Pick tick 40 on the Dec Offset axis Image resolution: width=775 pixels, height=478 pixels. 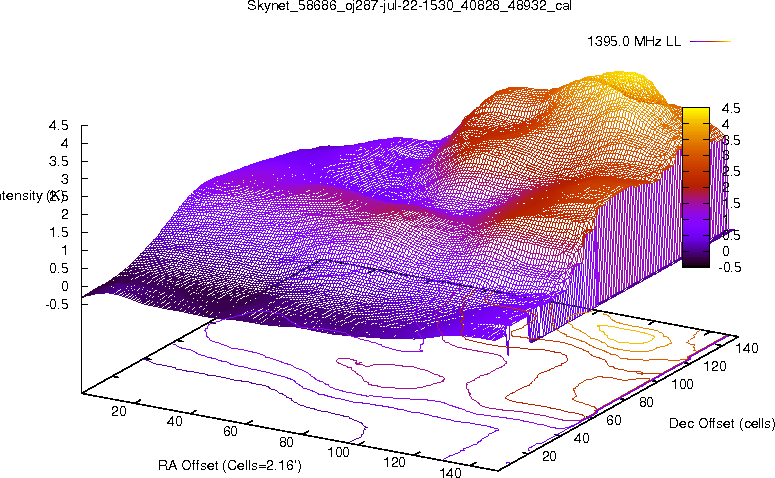pos(581,438)
